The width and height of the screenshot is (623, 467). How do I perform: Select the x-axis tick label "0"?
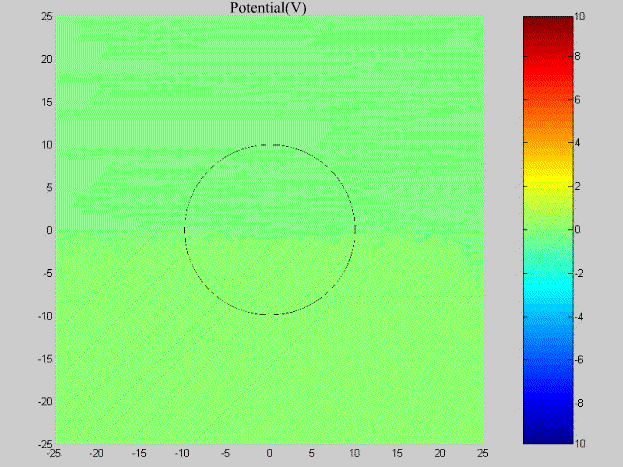pyautogui.click(x=269, y=453)
